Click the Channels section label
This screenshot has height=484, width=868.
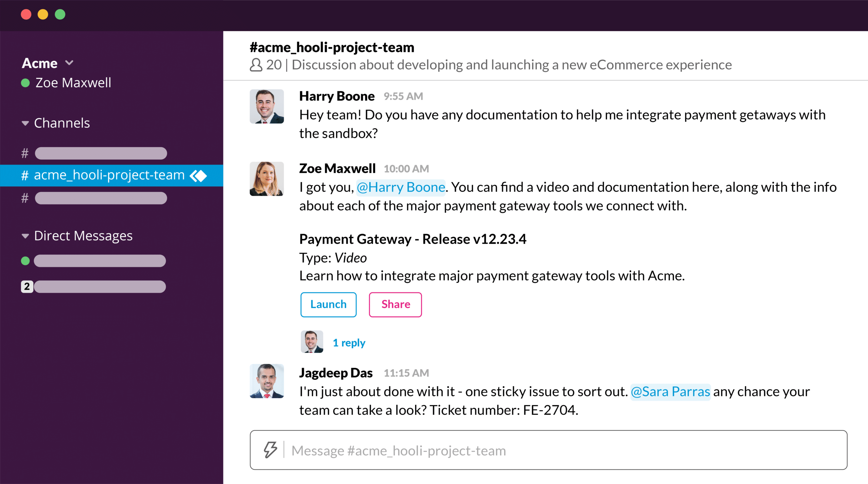click(62, 123)
